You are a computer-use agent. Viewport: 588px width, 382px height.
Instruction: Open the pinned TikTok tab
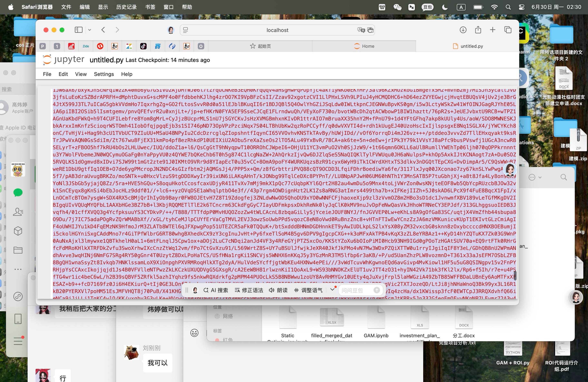coord(143,46)
